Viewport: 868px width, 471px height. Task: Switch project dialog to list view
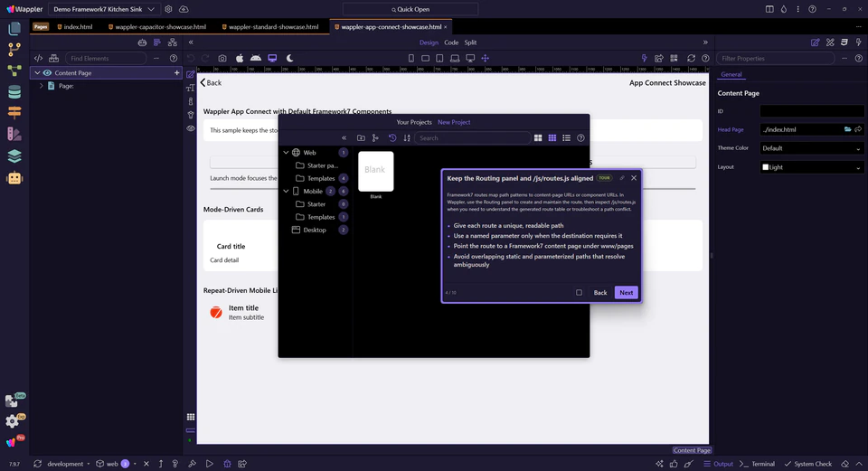click(x=566, y=137)
